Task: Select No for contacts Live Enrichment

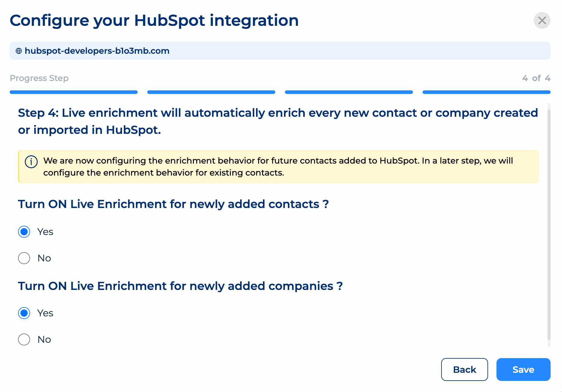Action: pos(24,258)
